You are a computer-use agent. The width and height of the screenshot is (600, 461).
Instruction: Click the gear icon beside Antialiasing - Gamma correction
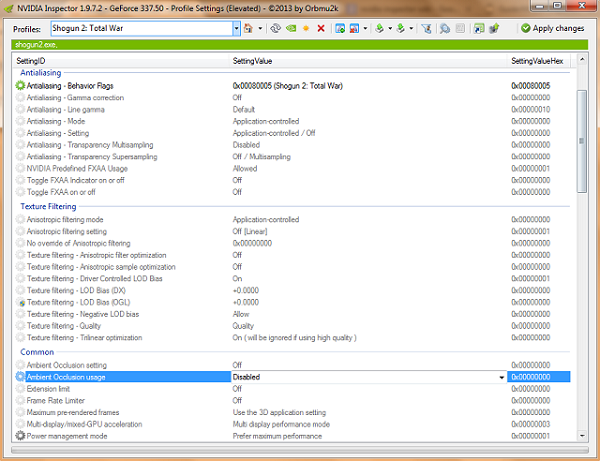click(20, 98)
